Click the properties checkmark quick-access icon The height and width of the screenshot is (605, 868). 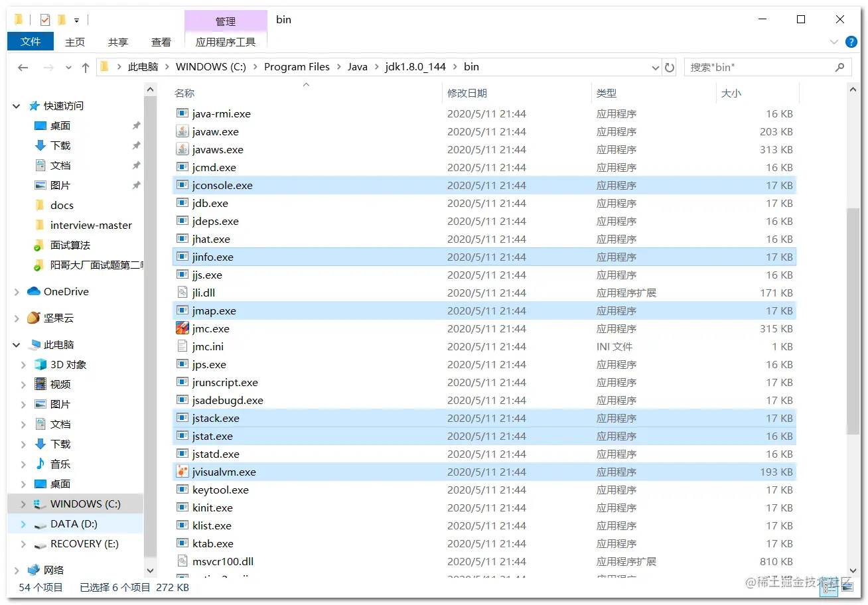[x=45, y=20]
